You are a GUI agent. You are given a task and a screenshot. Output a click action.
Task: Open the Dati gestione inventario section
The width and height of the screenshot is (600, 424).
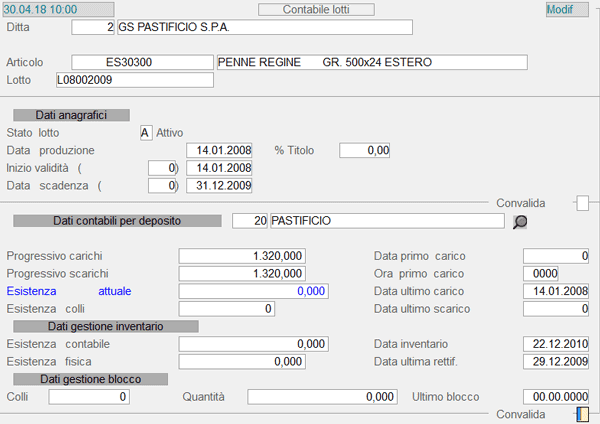(106, 326)
